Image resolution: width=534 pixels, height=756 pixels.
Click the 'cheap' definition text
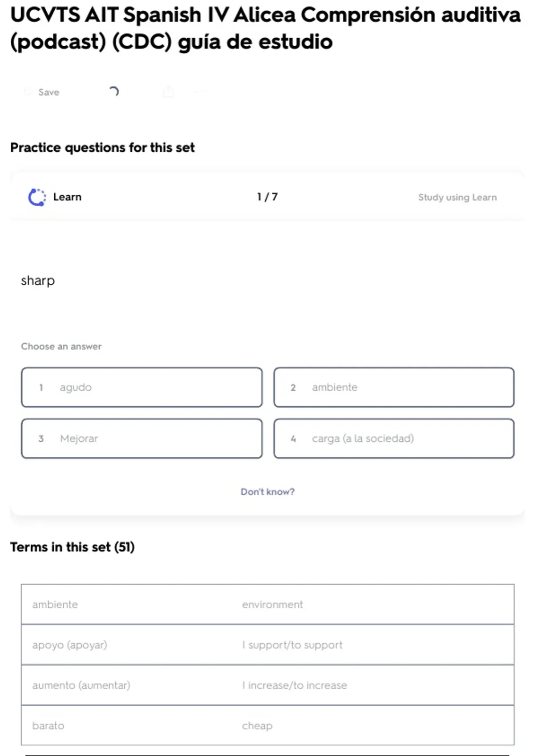pyautogui.click(x=257, y=726)
